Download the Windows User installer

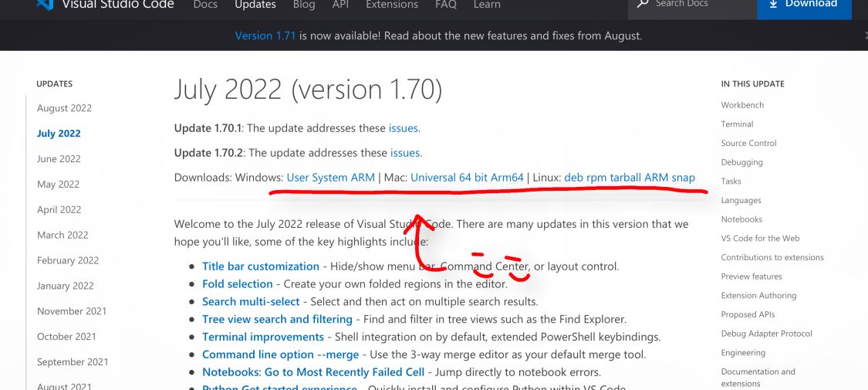pos(298,178)
